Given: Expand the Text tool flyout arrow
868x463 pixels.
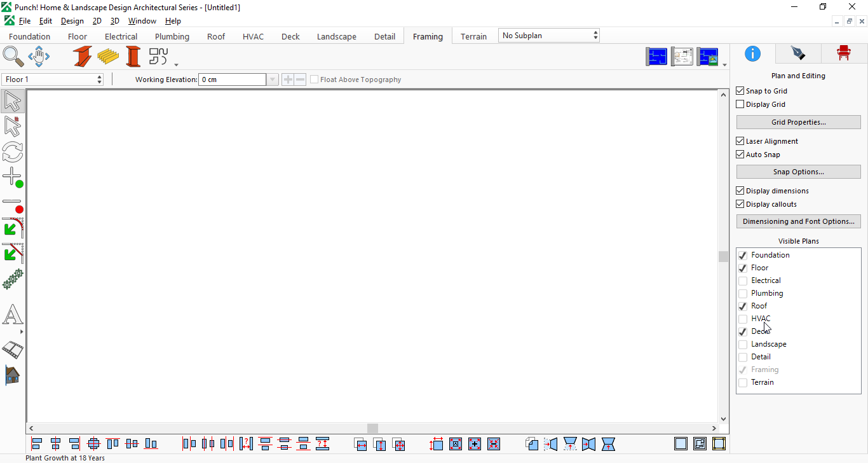Looking at the screenshot, I should tap(22, 332).
